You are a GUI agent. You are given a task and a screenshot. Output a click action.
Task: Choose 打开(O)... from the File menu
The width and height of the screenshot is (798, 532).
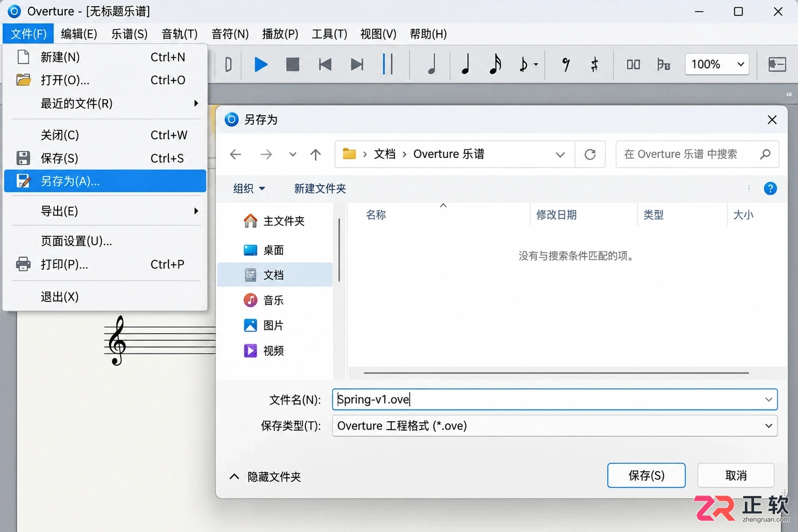click(x=105, y=80)
